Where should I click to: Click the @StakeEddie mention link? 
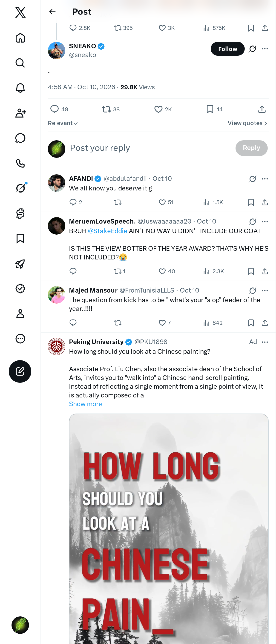[107, 231]
